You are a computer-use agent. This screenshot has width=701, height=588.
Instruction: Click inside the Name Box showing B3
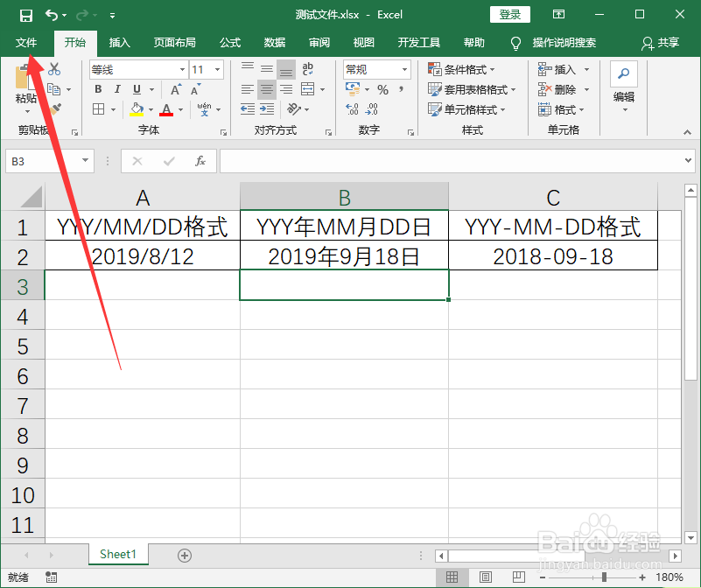tap(43, 161)
